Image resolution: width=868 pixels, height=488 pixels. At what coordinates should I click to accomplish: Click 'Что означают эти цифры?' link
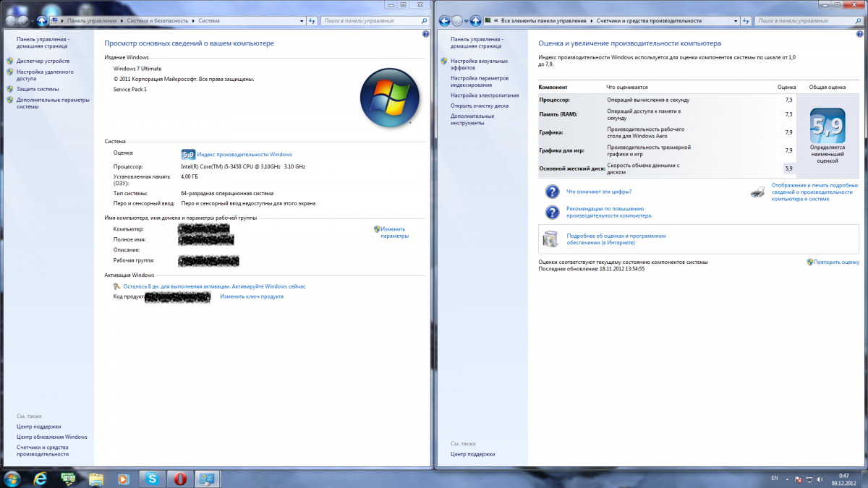[599, 192]
